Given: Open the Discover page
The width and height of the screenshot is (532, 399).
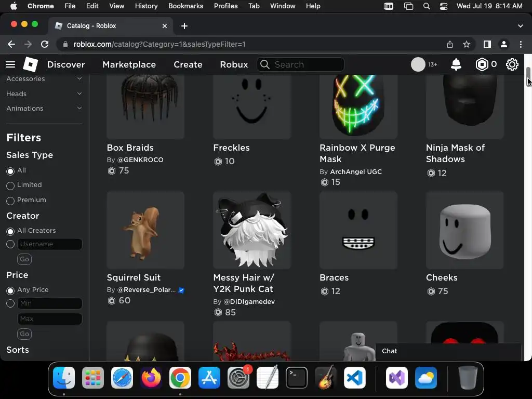Looking at the screenshot, I should point(66,64).
